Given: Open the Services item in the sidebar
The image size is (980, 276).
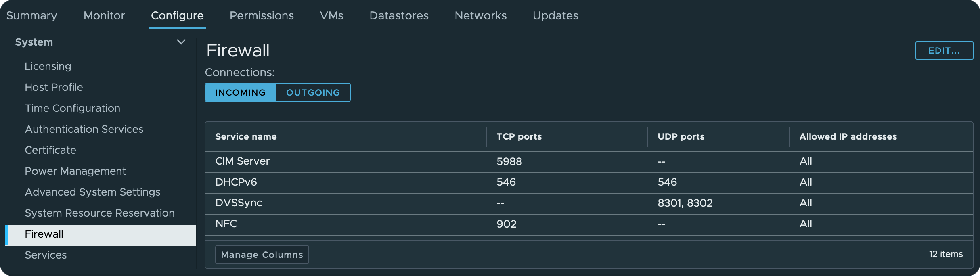Looking at the screenshot, I should tap(46, 255).
